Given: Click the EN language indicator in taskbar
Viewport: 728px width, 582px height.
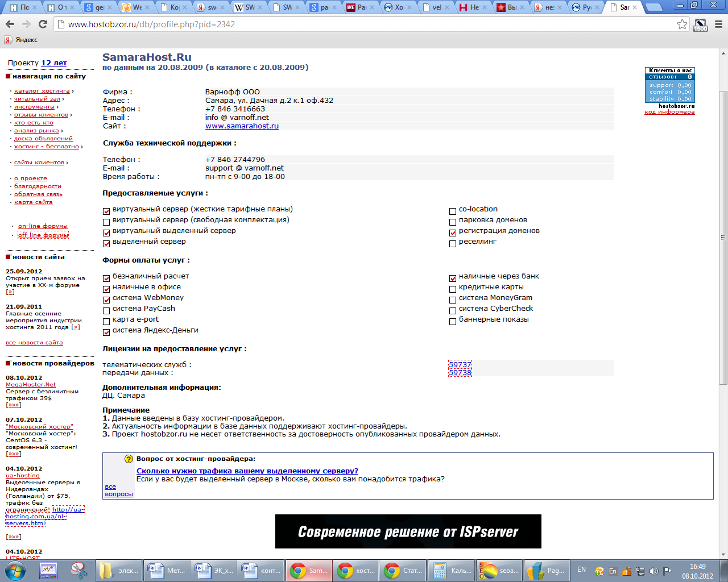Looking at the screenshot, I should coord(581,569).
